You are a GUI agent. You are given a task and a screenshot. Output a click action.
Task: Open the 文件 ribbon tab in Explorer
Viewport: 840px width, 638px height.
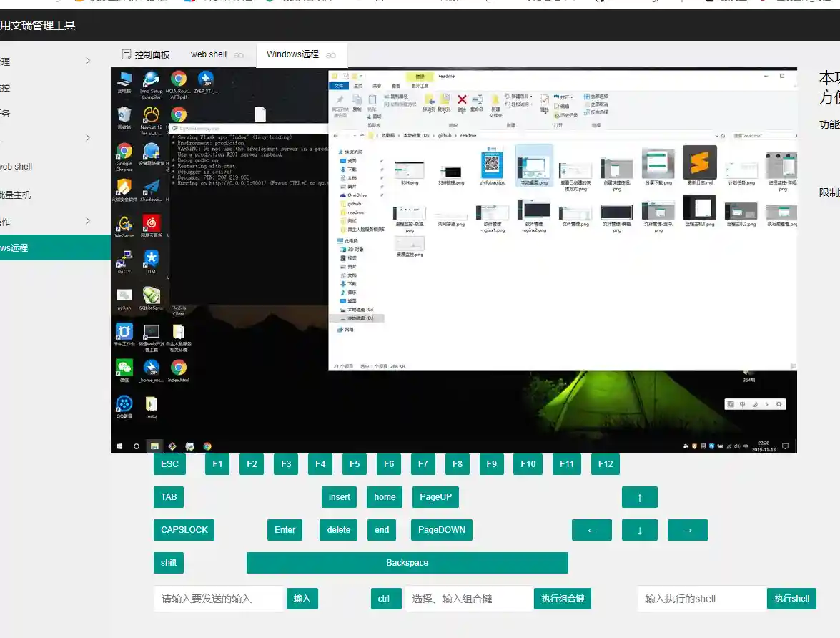[339, 86]
